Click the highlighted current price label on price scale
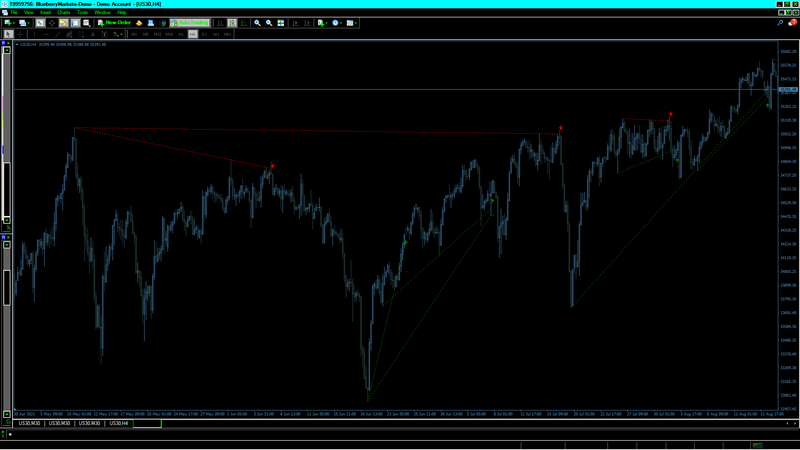Image resolution: width=800 pixels, height=450 pixels. [x=788, y=90]
